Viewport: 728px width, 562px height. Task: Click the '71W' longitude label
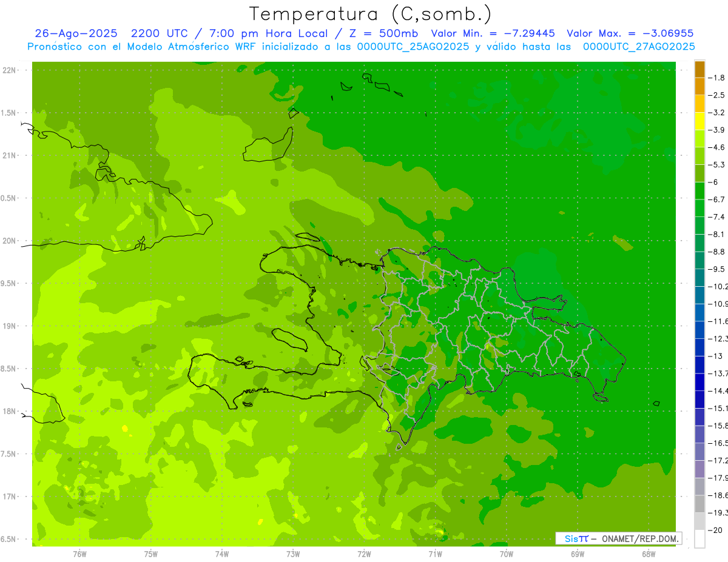point(435,554)
